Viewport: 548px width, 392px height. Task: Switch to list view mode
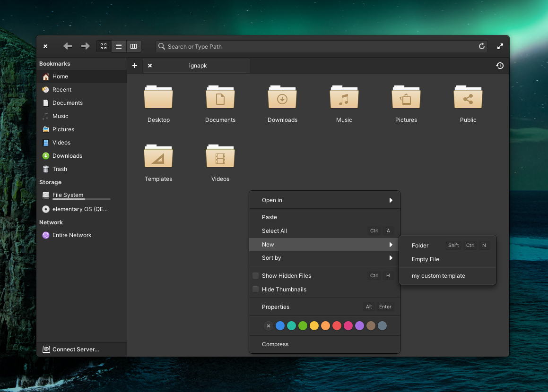[119, 46]
